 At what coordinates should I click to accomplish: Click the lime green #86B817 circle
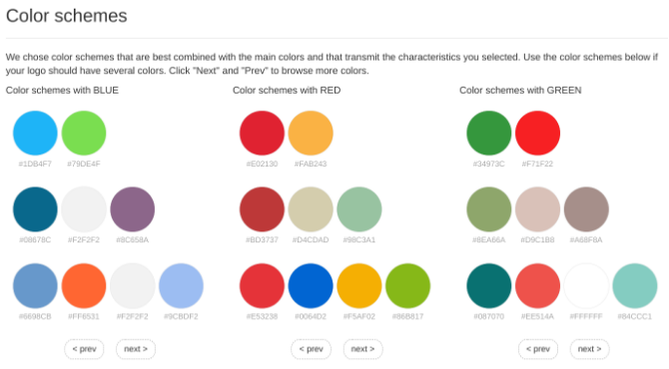(408, 286)
